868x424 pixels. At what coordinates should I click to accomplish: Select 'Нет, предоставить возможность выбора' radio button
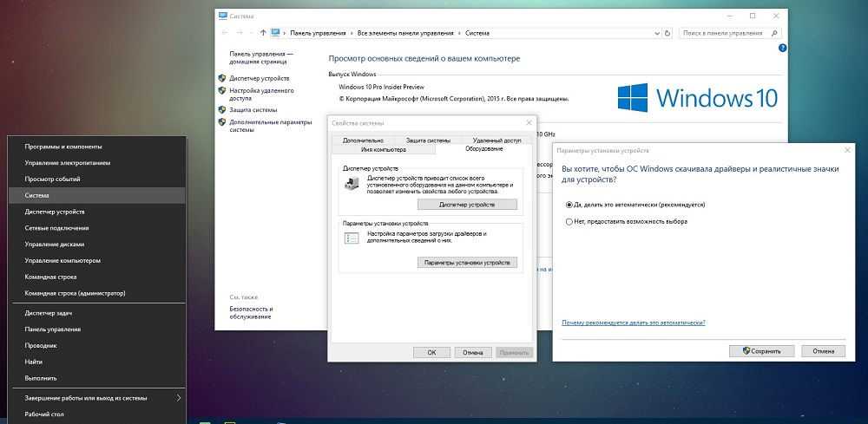(569, 222)
